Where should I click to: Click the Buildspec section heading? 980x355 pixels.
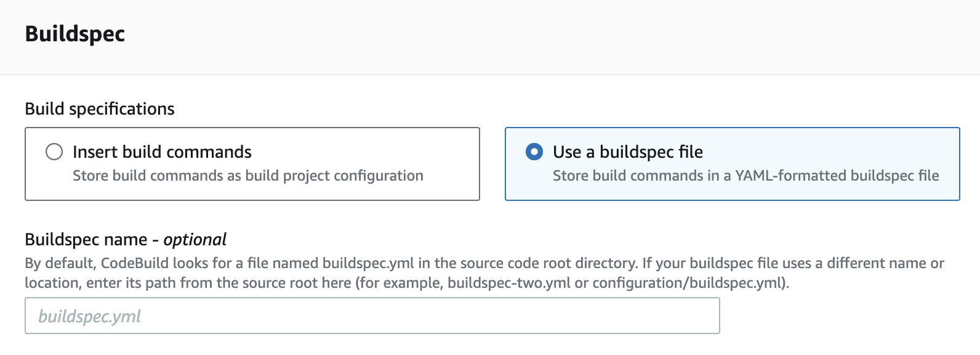[75, 34]
